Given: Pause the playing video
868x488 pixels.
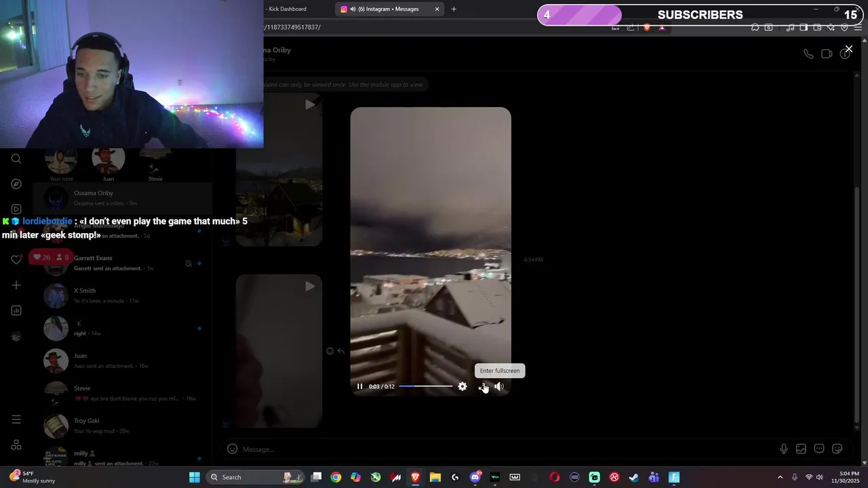Looking at the screenshot, I should click(x=359, y=386).
